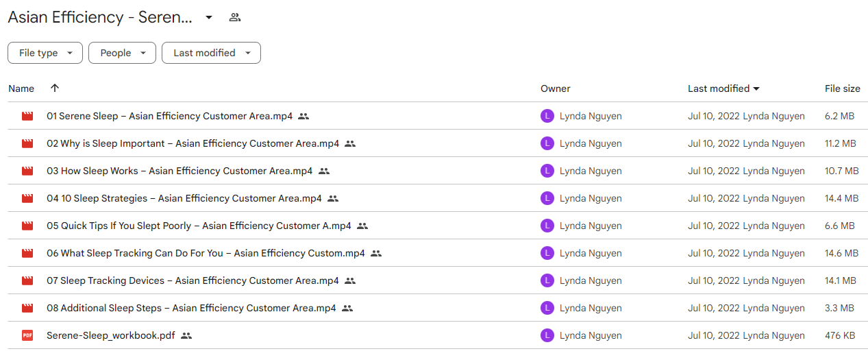This screenshot has width=868, height=360.
Task: Open the People filter dropdown
Action: tap(122, 53)
